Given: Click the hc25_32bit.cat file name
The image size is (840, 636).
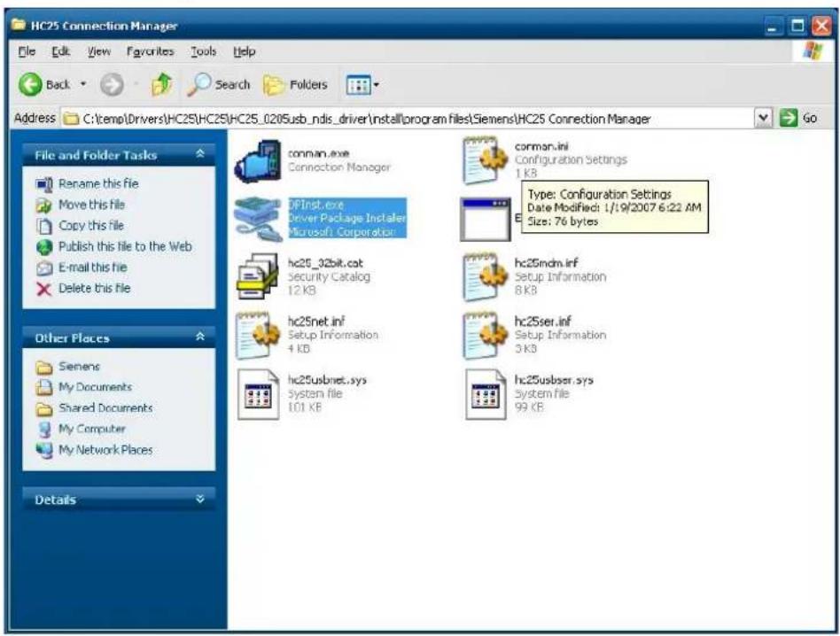Looking at the screenshot, I should 325,263.
